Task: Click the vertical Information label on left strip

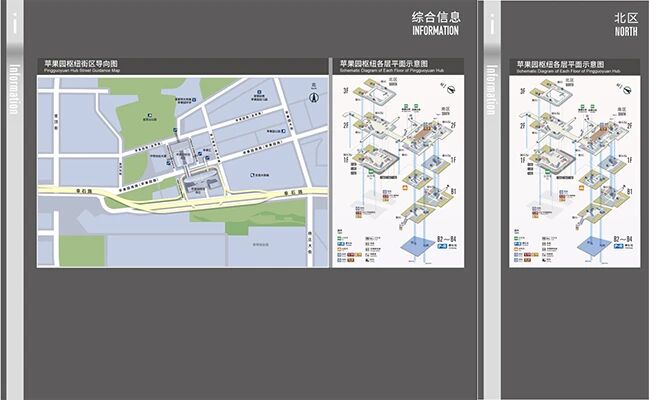Action: click(x=14, y=90)
